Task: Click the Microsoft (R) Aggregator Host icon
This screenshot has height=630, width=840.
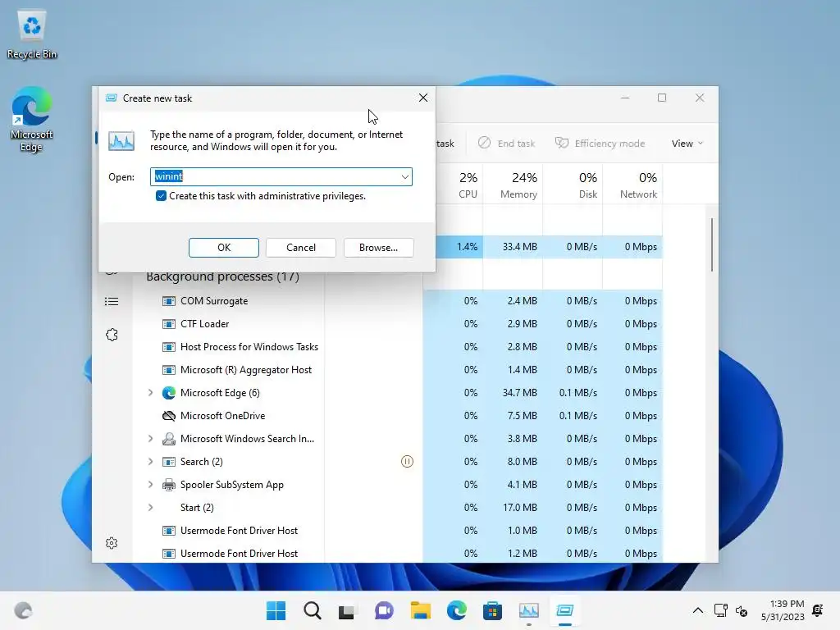Action: 169,370
